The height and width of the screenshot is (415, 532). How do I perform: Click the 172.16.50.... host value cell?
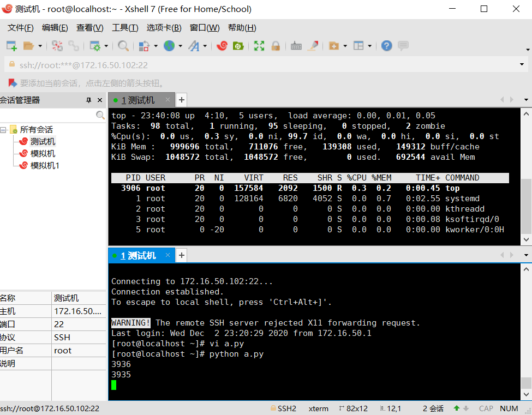click(79, 311)
